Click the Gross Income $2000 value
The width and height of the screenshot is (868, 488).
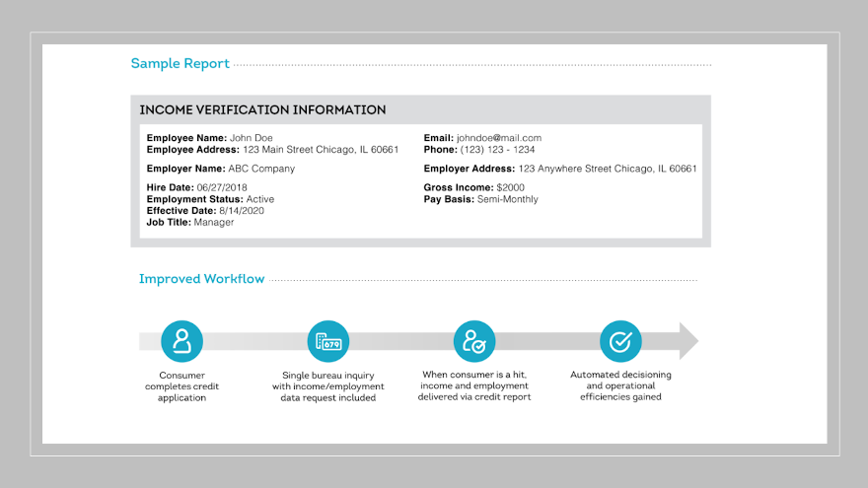point(473,187)
